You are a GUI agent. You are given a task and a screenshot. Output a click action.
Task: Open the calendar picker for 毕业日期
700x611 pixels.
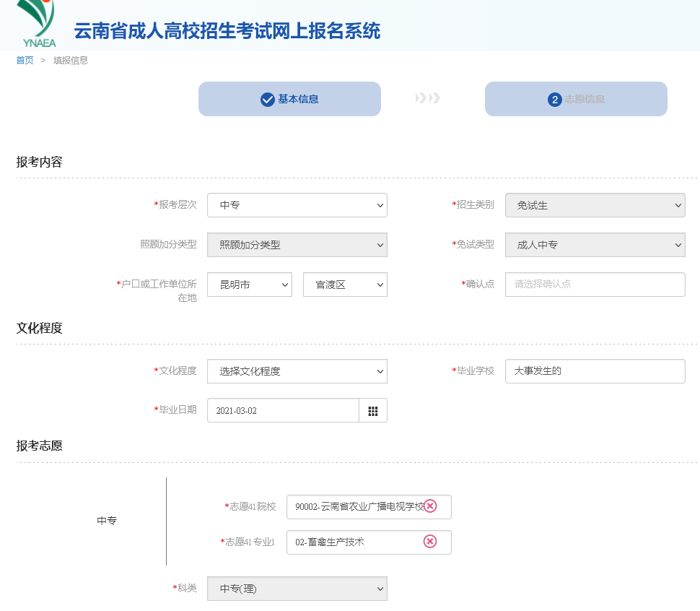[x=373, y=410]
